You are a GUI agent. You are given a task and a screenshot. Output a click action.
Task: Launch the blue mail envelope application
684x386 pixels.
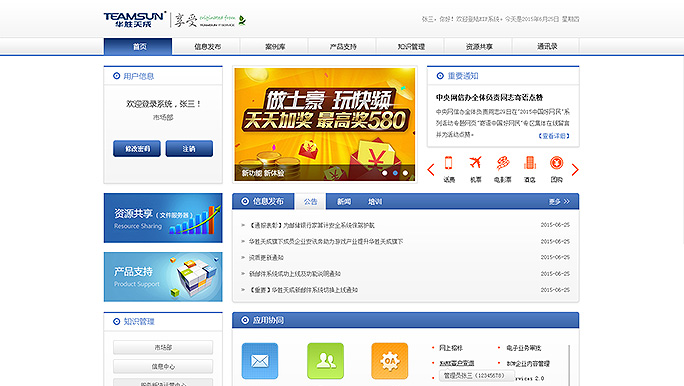(260, 361)
